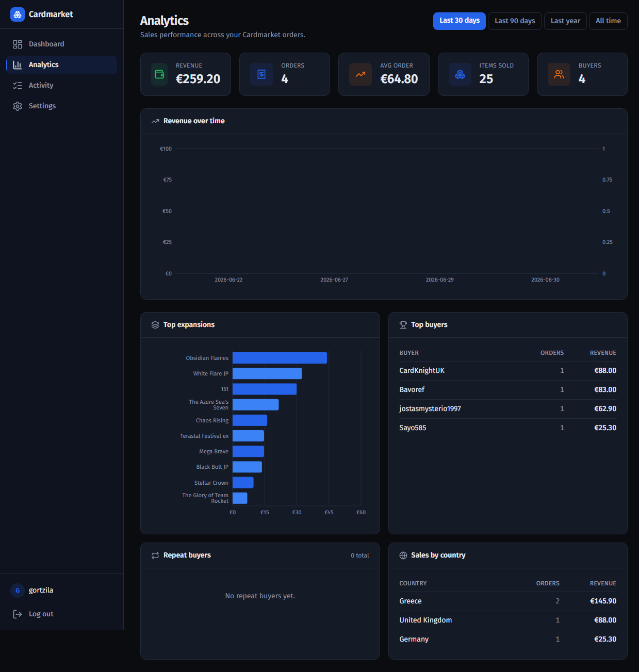
Task: Click the 2026-06-22 axis date
Action: (x=228, y=280)
